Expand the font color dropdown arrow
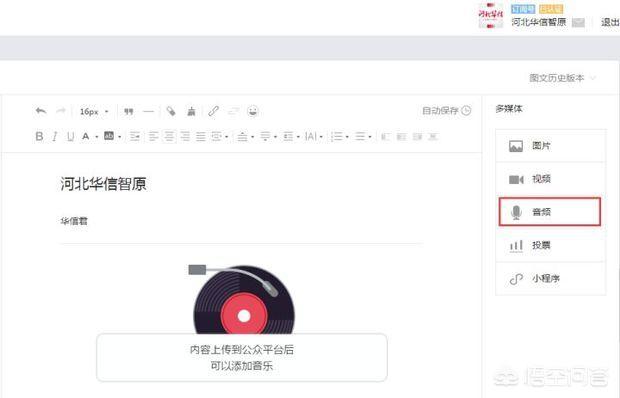 (96, 137)
